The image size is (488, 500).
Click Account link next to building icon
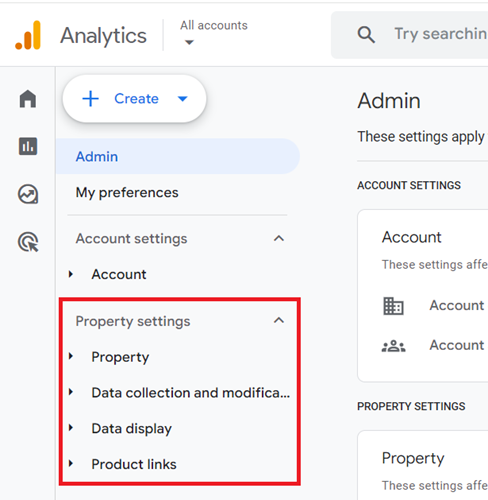coord(457,305)
